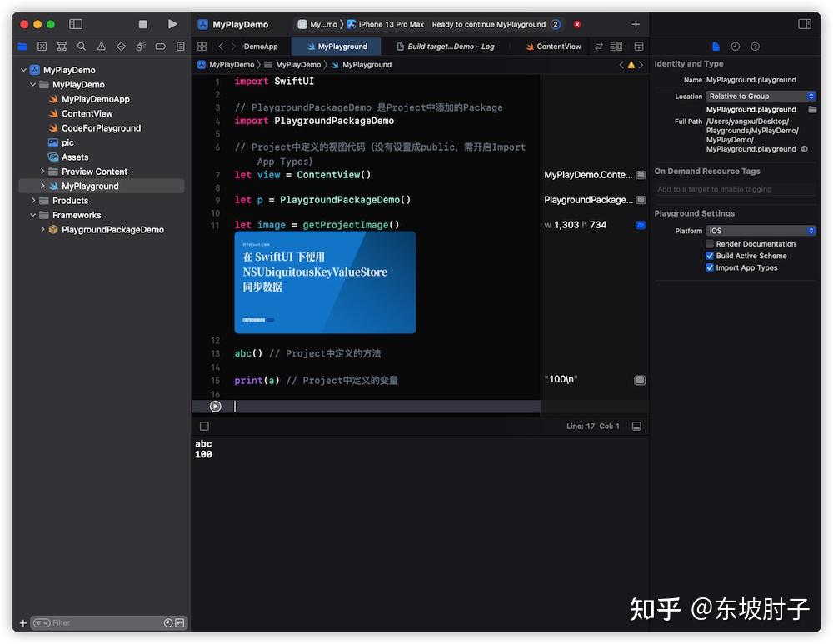Viewport: 833px width, 644px height.
Task: Collapse the MyPlayDemo project root
Action: tap(24, 70)
